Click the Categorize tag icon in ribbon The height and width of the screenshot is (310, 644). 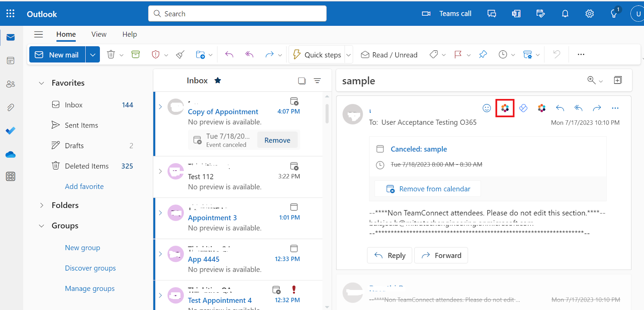[x=433, y=54]
